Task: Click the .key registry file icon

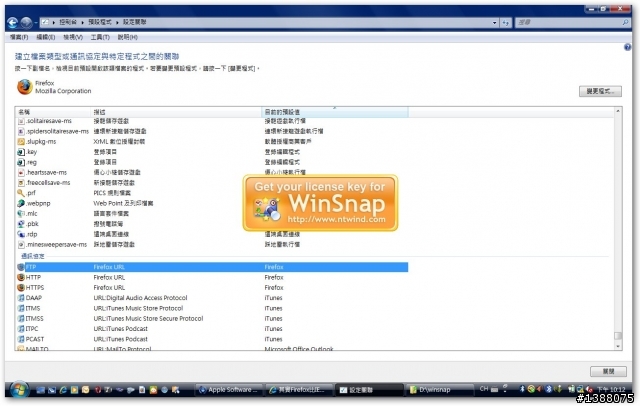Action: pyautogui.click(x=21, y=152)
